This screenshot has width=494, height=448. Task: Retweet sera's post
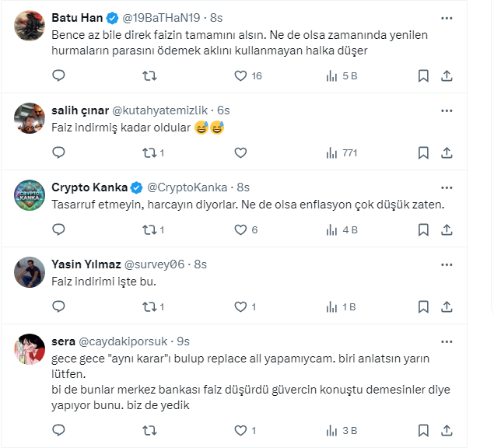[x=150, y=430]
